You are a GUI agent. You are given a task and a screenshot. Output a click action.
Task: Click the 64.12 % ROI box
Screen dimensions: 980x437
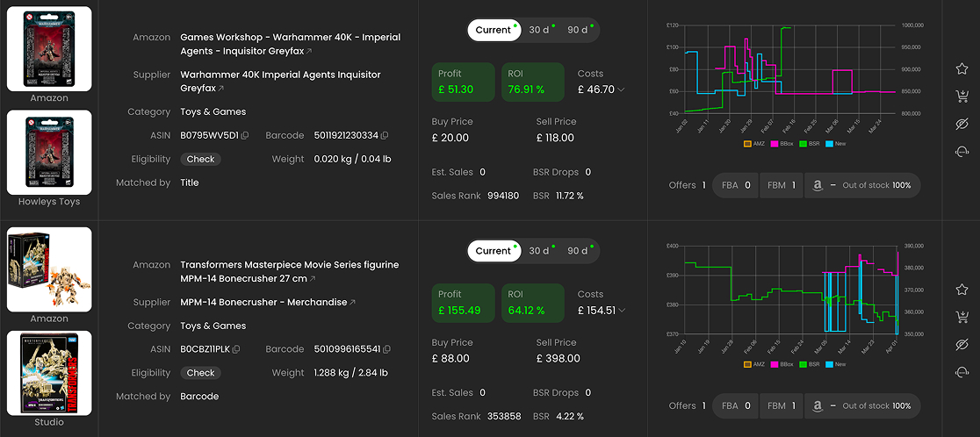[x=532, y=303]
